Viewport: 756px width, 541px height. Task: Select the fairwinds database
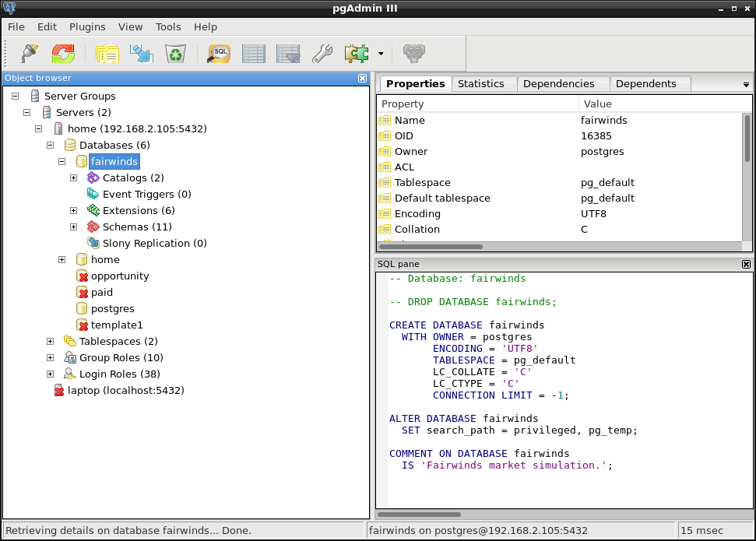tap(114, 162)
